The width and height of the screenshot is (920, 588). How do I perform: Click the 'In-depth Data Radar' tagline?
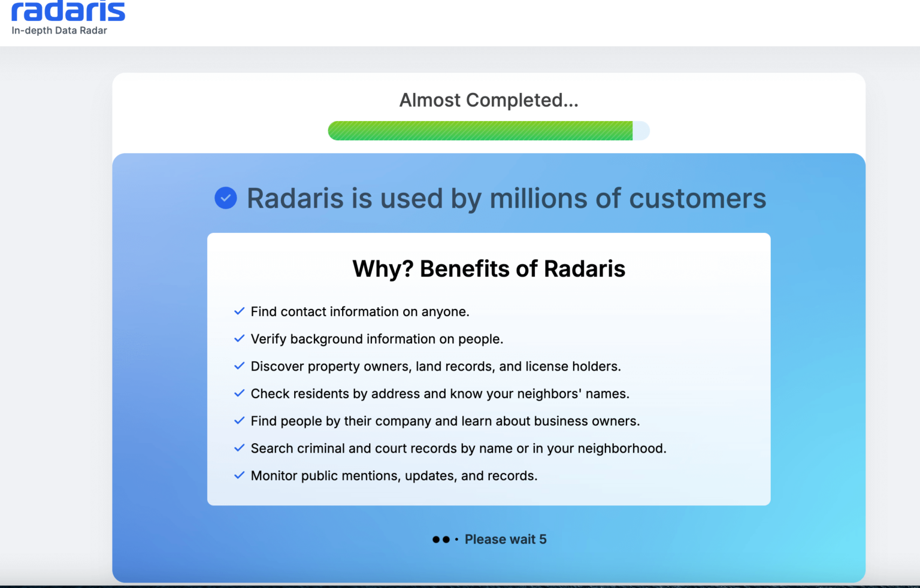pos(59,30)
